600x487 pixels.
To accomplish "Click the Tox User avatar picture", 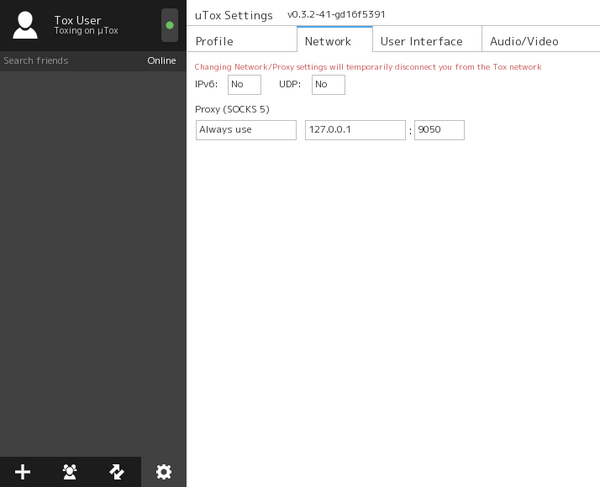I will pyautogui.click(x=25, y=25).
